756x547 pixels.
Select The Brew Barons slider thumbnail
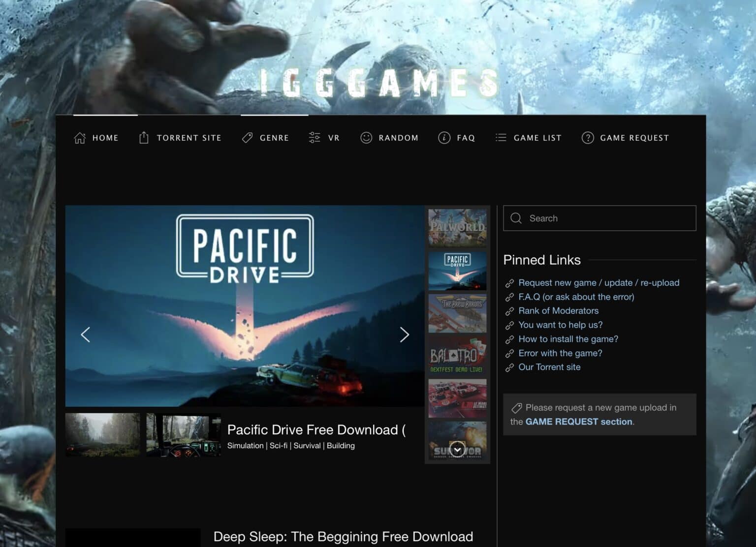pyautogui.click(x=457, y=313)
